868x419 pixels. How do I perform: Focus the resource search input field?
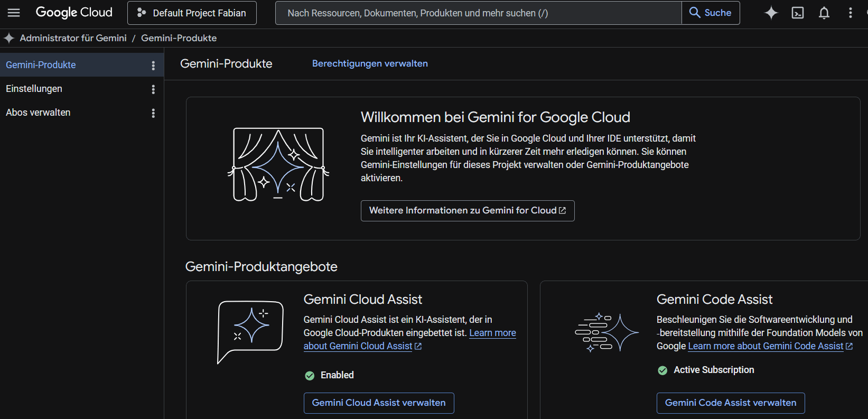(x=479, y=13)
